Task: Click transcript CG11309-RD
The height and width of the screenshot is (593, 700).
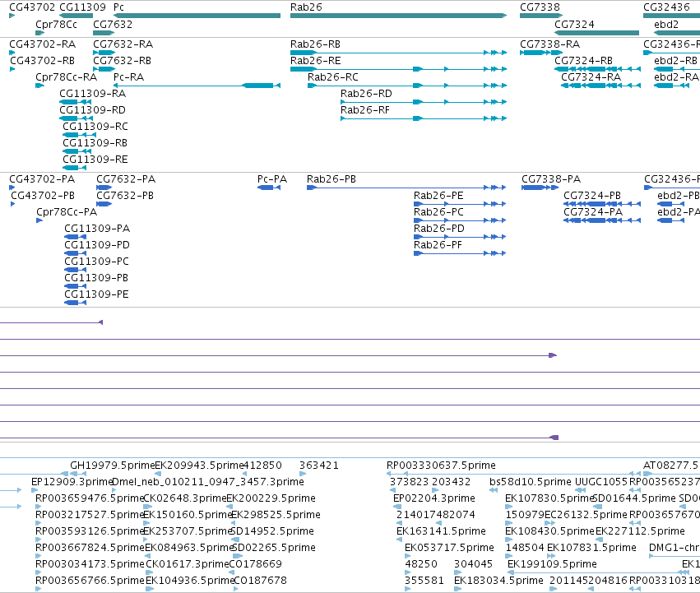Action: [x=76, y=118]
